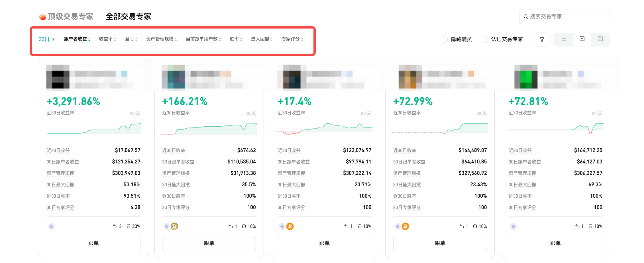644x263 pixels.
Task: Click the fire icon next to 顶级交易专家
Action: 42,16
